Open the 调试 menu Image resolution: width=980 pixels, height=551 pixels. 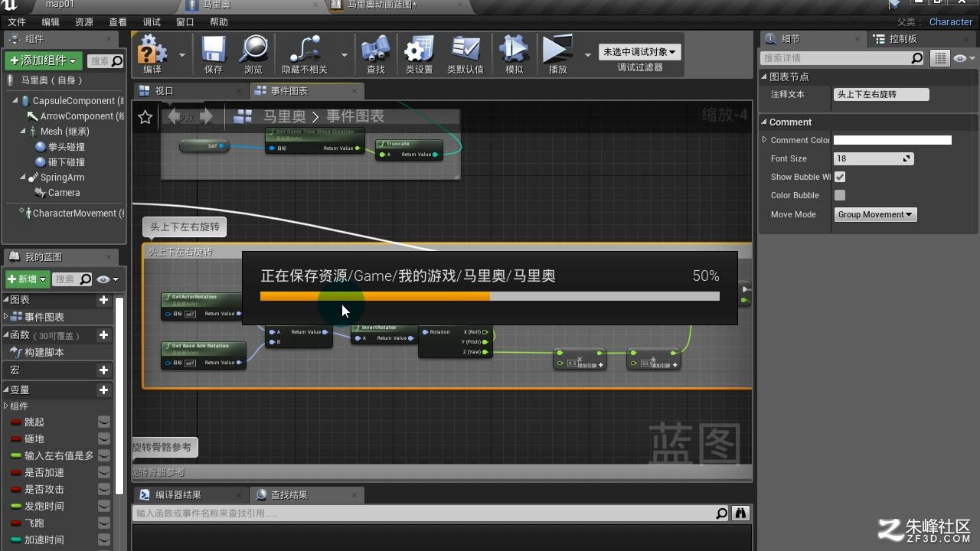(152, 22)
